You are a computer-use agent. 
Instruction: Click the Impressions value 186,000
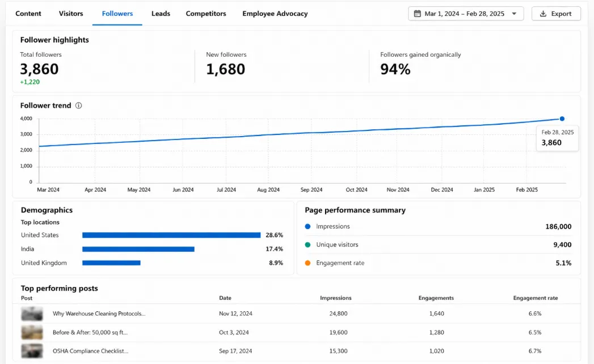click(x=558, y=226)
